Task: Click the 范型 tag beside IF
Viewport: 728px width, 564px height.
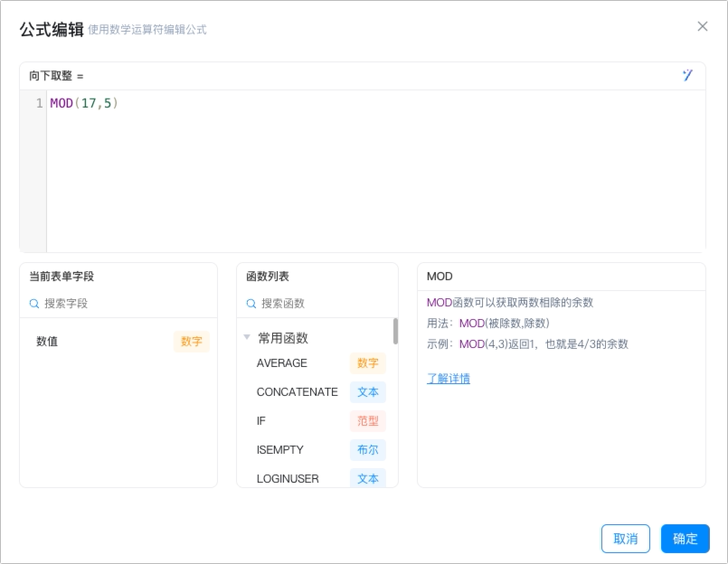Action: click(x=368, y=421)
